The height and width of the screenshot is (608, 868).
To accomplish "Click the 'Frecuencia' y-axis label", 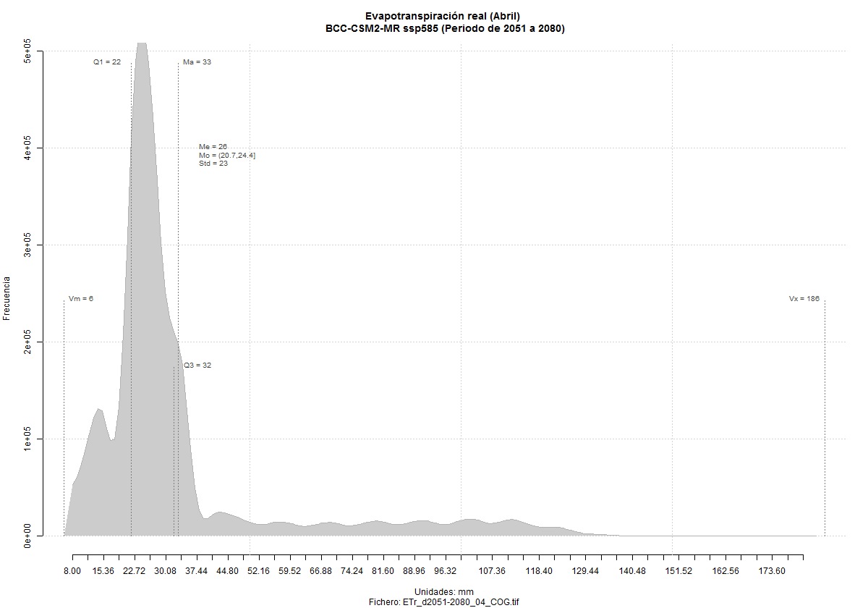I will (7, 297).
